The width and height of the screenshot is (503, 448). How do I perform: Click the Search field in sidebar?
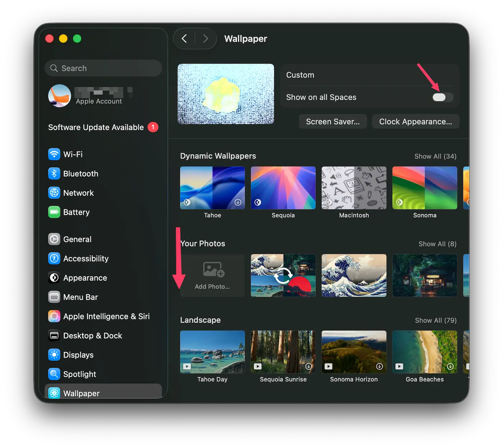pos(103,68)
